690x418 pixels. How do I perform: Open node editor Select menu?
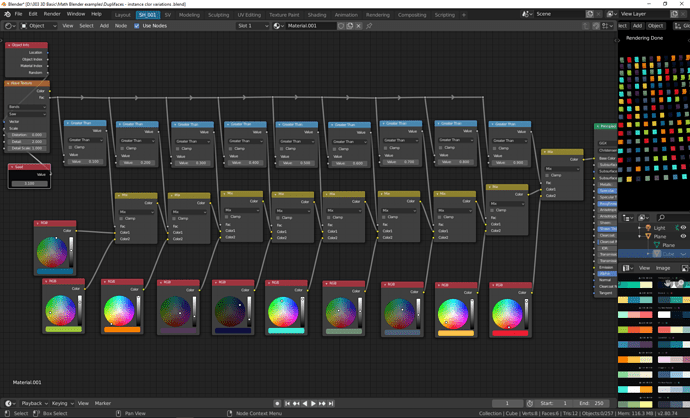(x=86, y=26)
